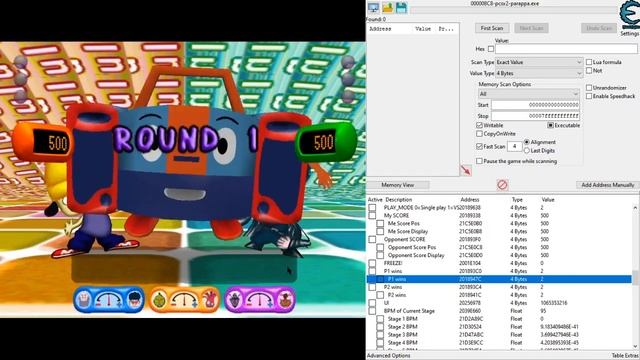Screen dimensions: 640x360
Task: Open Advanced Options
Action: pos(389,356)
